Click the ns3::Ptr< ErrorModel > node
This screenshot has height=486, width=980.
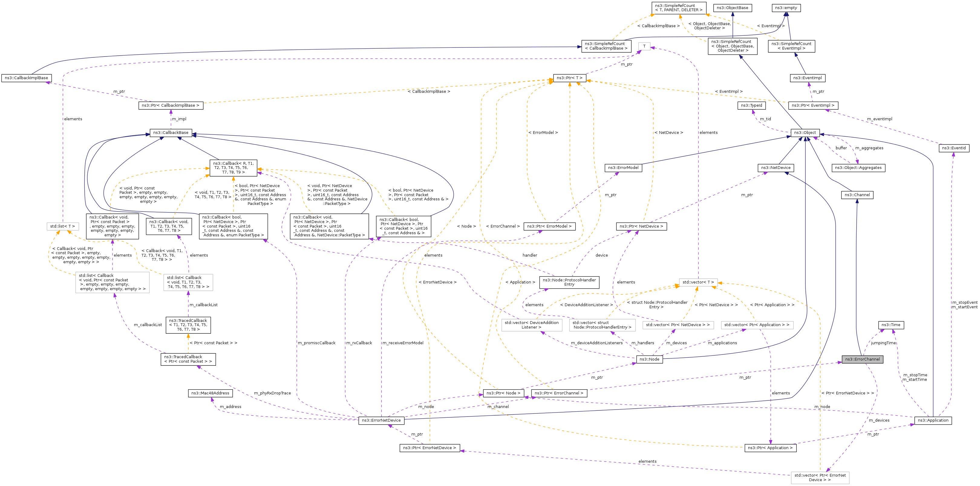549,226
